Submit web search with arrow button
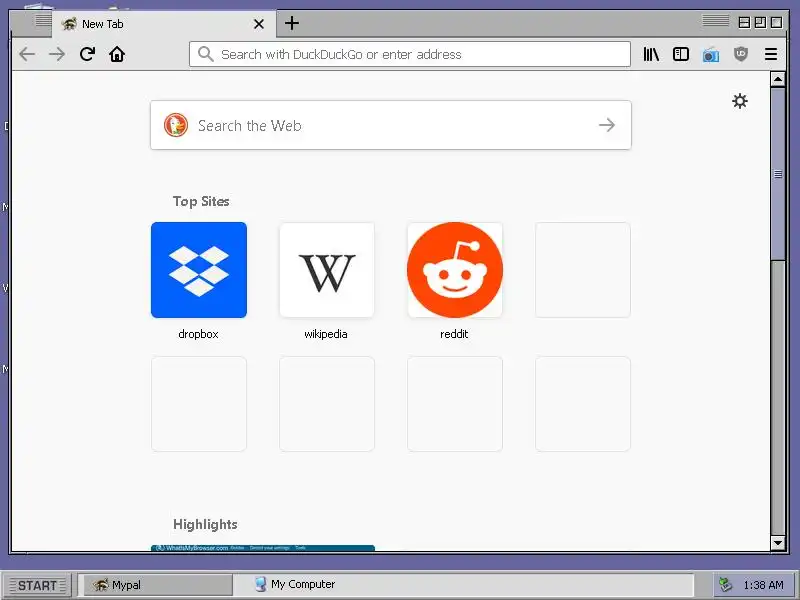800x600 pixels. point(607,125)
